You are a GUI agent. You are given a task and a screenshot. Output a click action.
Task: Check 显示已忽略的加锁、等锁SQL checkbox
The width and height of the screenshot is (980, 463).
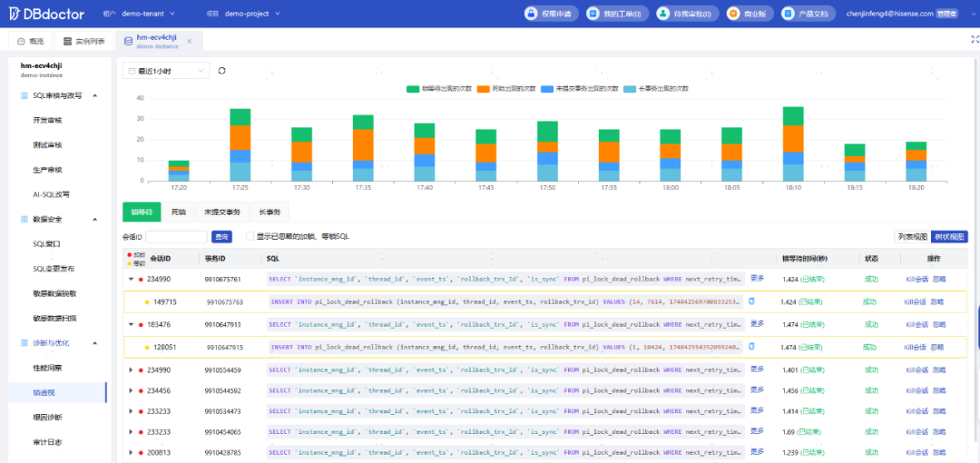250,237
